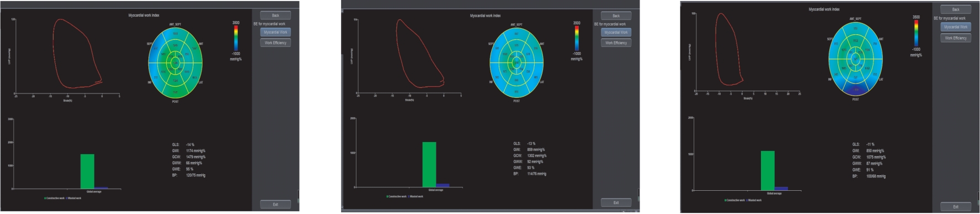The image size is (980, 214).
Task: Click the GCW value 1075 mmHg%
Action: click(876, 158)
